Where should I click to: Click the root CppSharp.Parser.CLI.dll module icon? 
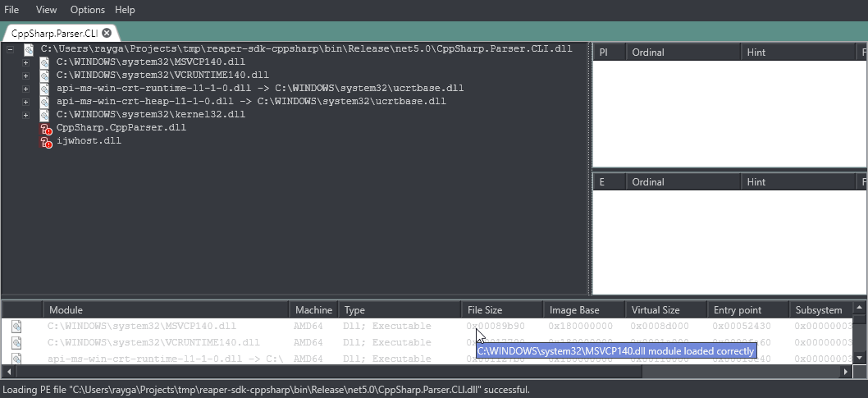coord(29,49)
